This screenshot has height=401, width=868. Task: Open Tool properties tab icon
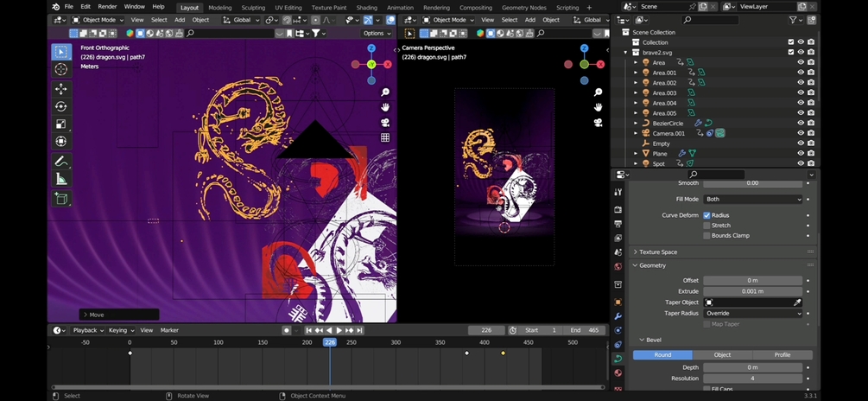618,192
